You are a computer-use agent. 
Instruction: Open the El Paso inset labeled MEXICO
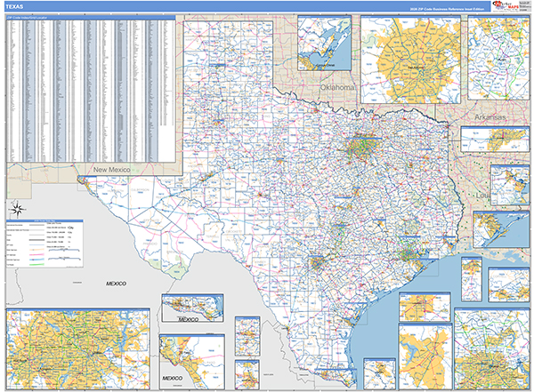(x=191, y=362)
